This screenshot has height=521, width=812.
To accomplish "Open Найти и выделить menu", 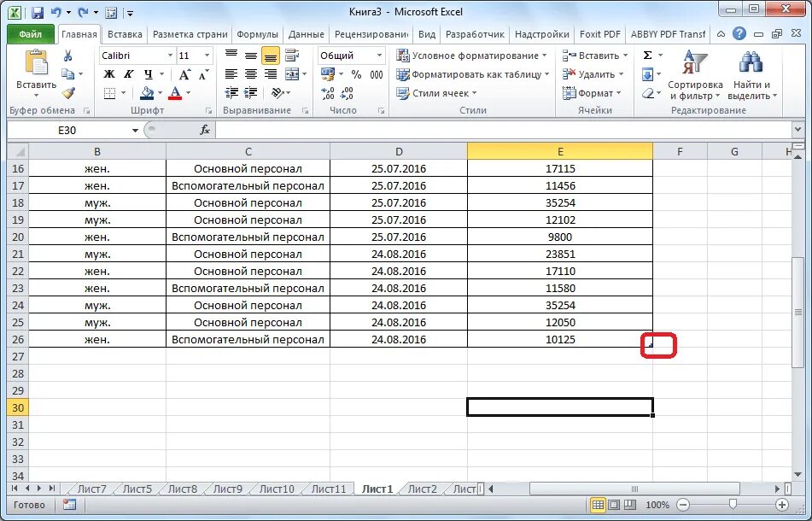I will [752, 75].
